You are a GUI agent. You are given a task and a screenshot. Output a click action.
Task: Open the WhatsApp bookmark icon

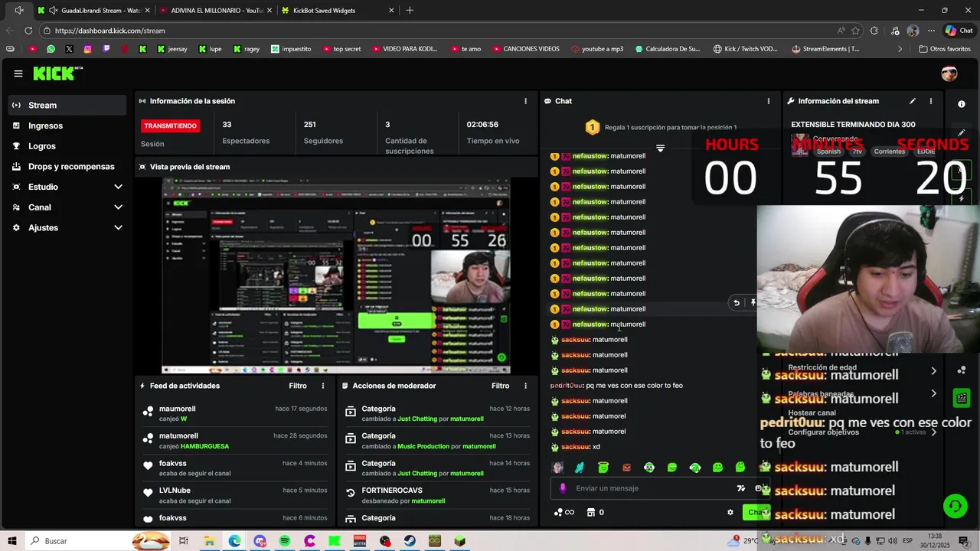pyautogui.click(x=51, y=49)
